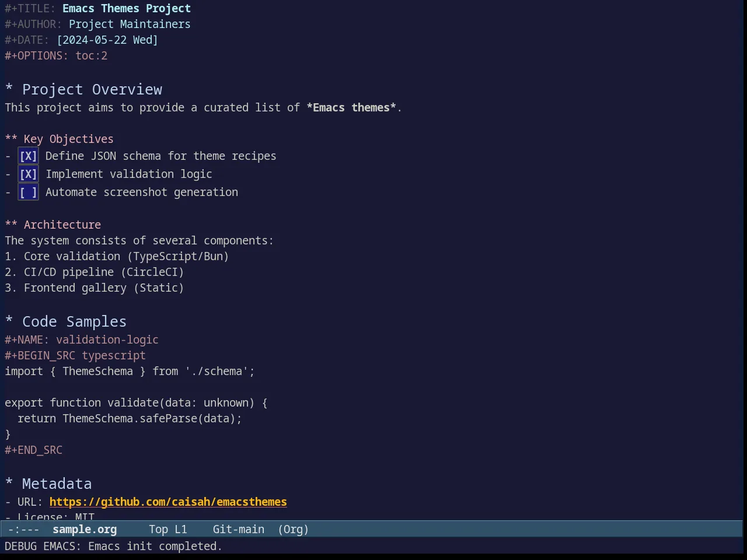This screenshot has height=560, width=747.
Task: Click 'Code Samples' heading text
Action: click(x=74, y=321)
